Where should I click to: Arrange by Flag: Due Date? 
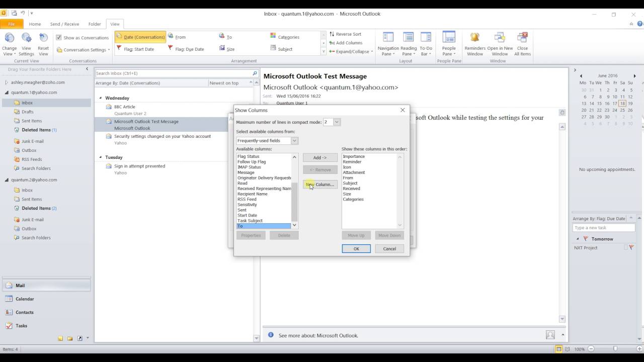(186, 49)
